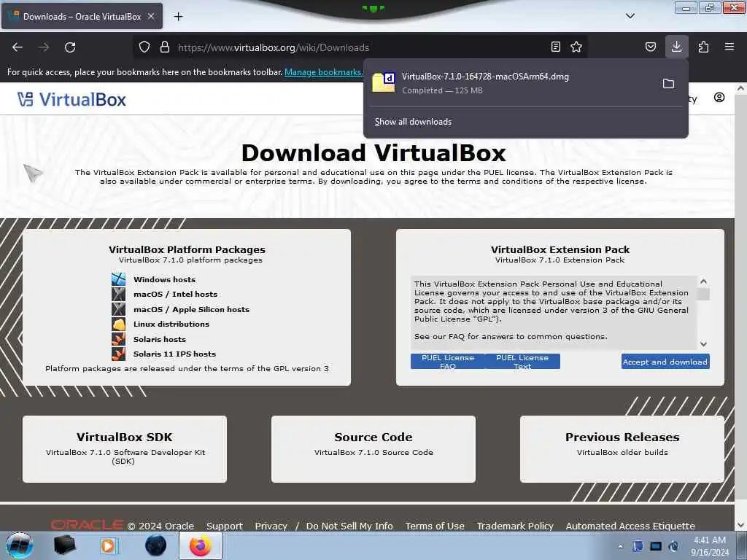747x560 pixels.
Task: Bookmark this page with the star icon
Action: 576,47
